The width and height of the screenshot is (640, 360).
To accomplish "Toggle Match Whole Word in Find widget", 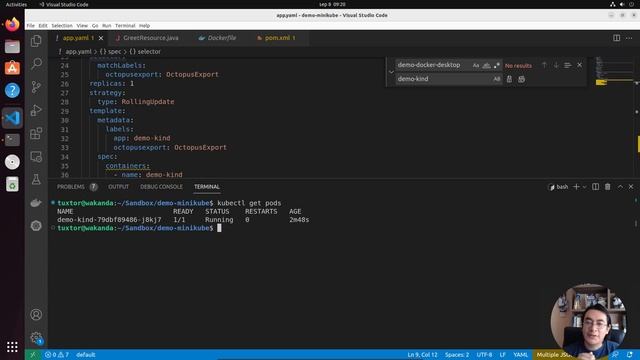I will tap(487, 65).
